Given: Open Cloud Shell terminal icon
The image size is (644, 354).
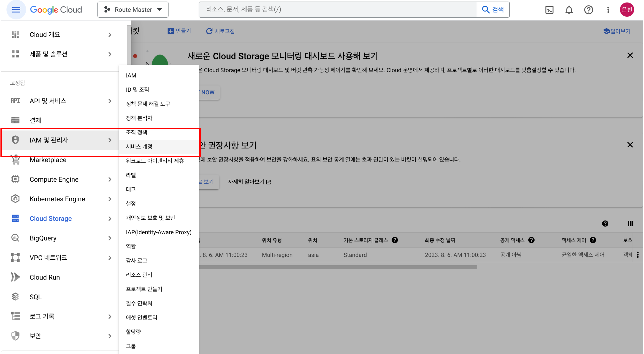Looking at the screenshot, I should pos(549,10).
